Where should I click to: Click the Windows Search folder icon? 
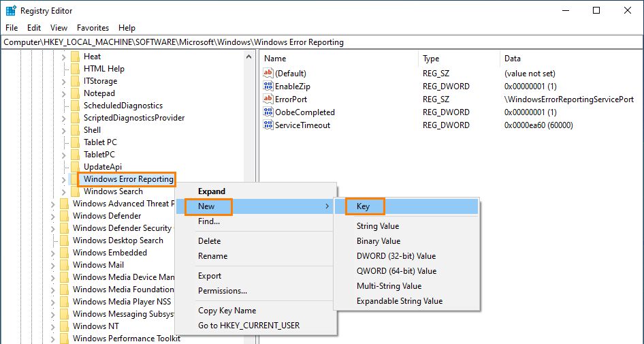75,191
